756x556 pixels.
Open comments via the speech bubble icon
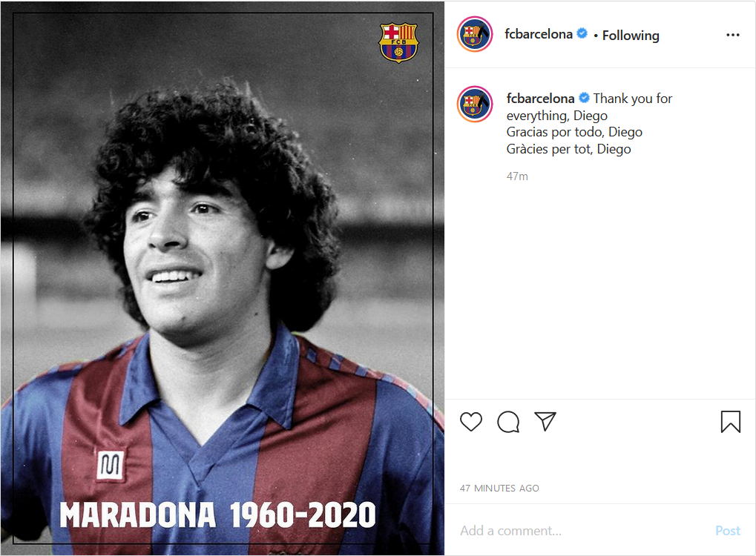pyautogui.click(x=508, y=422)
